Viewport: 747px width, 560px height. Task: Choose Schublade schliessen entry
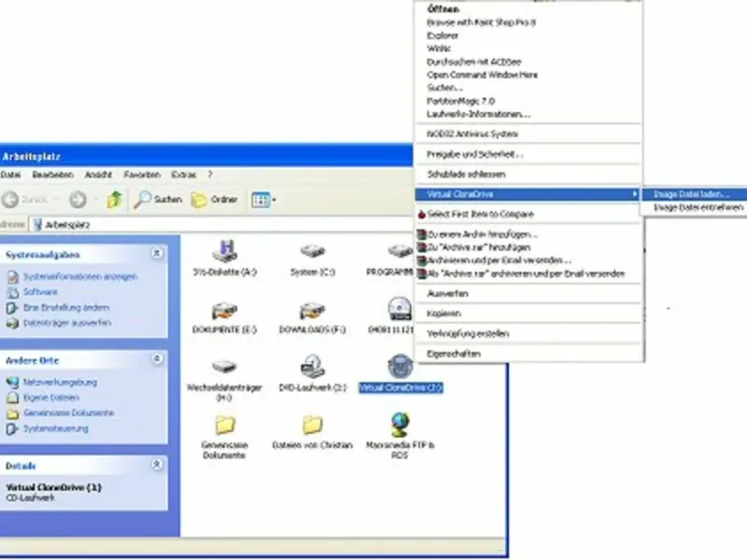(528, 175)
